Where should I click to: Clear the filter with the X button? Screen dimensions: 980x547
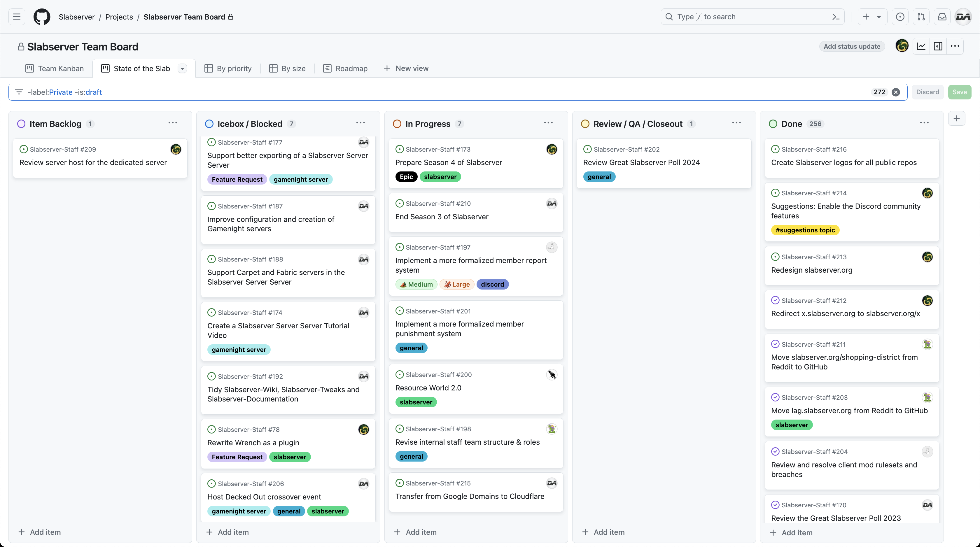click(x=896, y=92)
